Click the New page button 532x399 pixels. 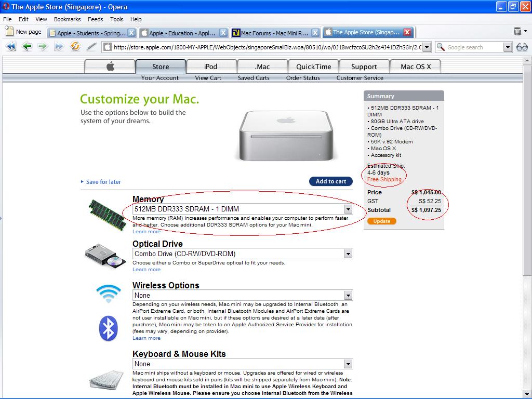click(23, 32)
